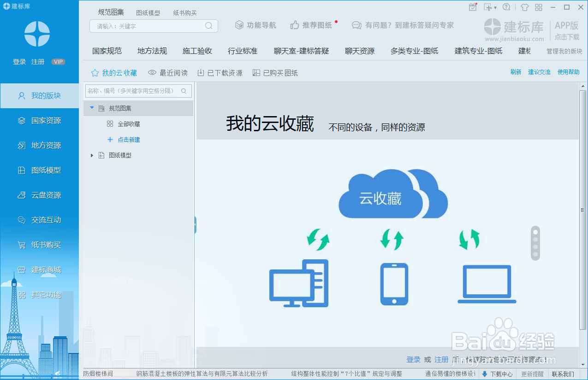Image resolution: width=588 pixels, height=380 pixels.
Task: Open the calendar sign-in icon
Action: point(473,7)
